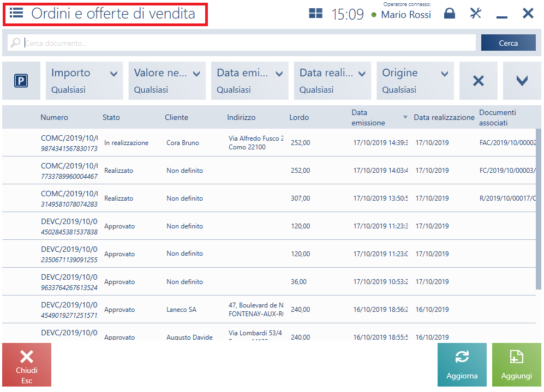
Task: Click the parked documents P icon
Action: point(21,81)
